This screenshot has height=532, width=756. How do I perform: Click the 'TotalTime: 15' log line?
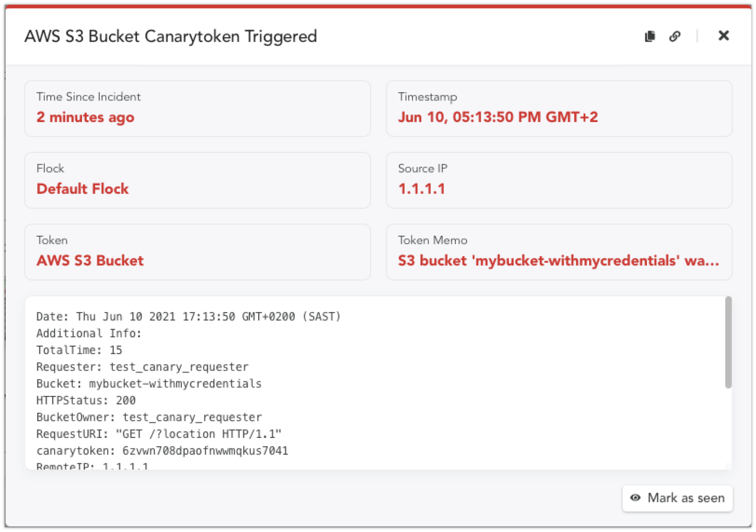79,350
